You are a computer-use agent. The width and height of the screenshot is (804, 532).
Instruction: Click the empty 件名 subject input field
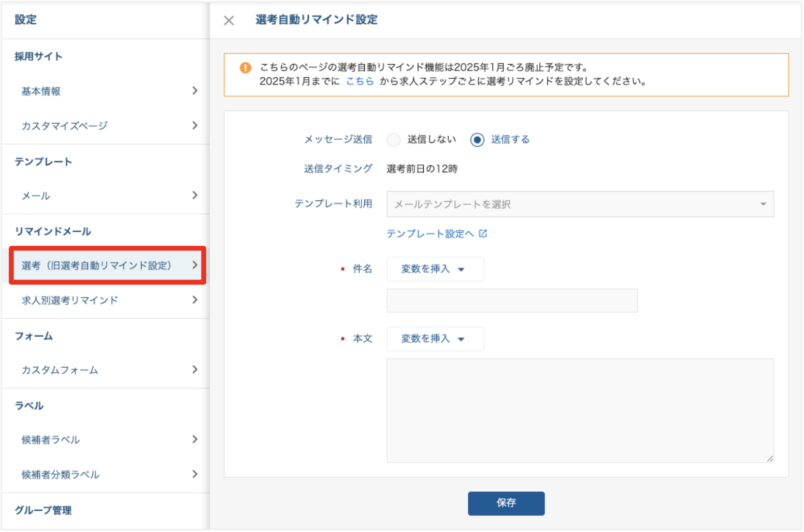pos(512,300)
